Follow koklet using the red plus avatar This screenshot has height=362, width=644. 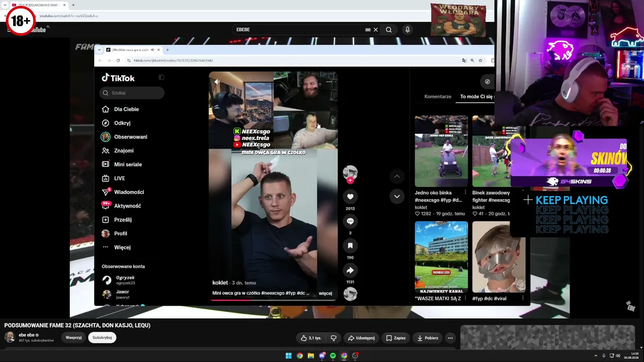pyautogui.click(x=350, y=180)
